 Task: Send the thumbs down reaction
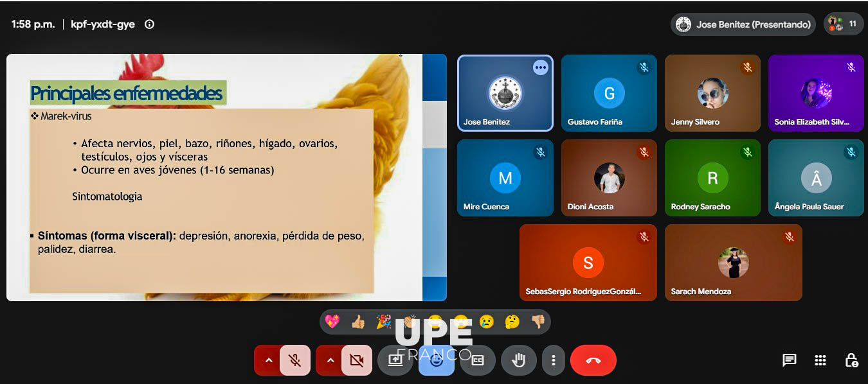coord(538,322)
